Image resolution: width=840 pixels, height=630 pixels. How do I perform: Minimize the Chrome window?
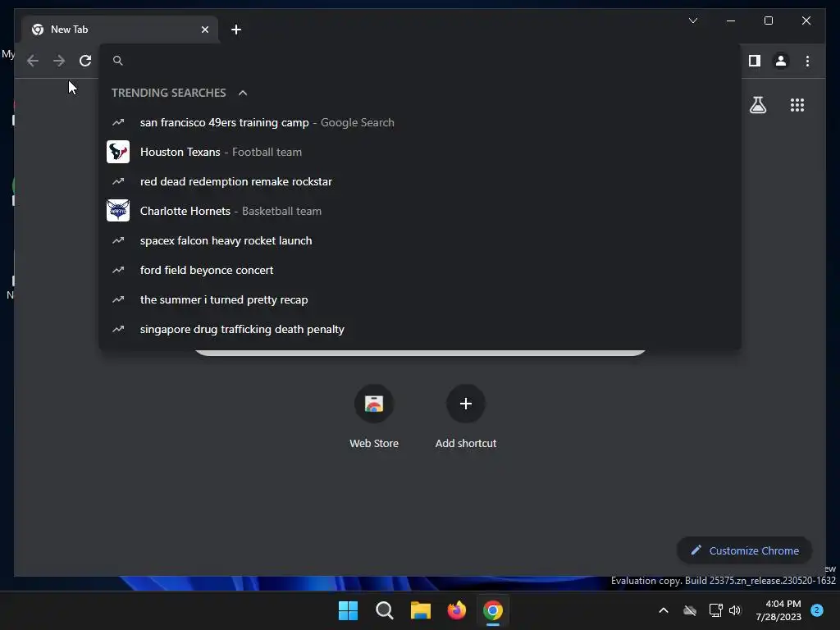coord(731,21)
